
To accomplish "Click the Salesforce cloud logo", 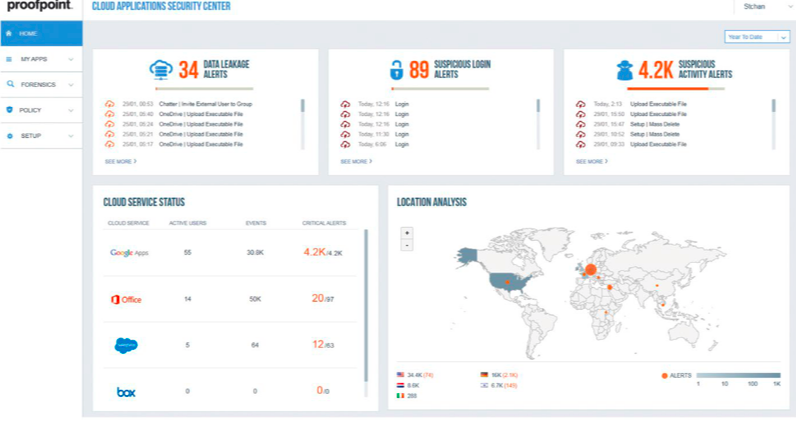I will (x=126, y=345).
